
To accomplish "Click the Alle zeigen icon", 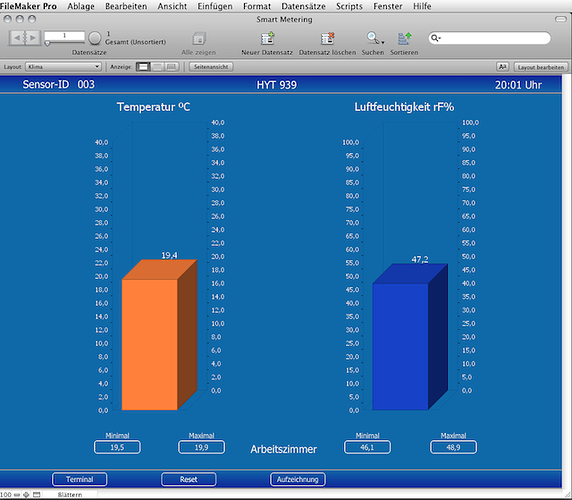I will (199, 38).
